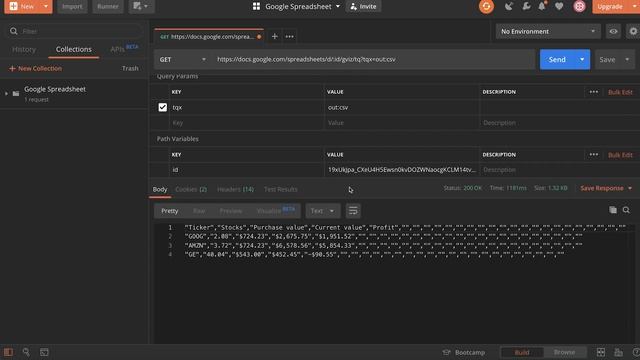Open Bootcamp
The image size is (640, 360).
click(x=464, y=352)
